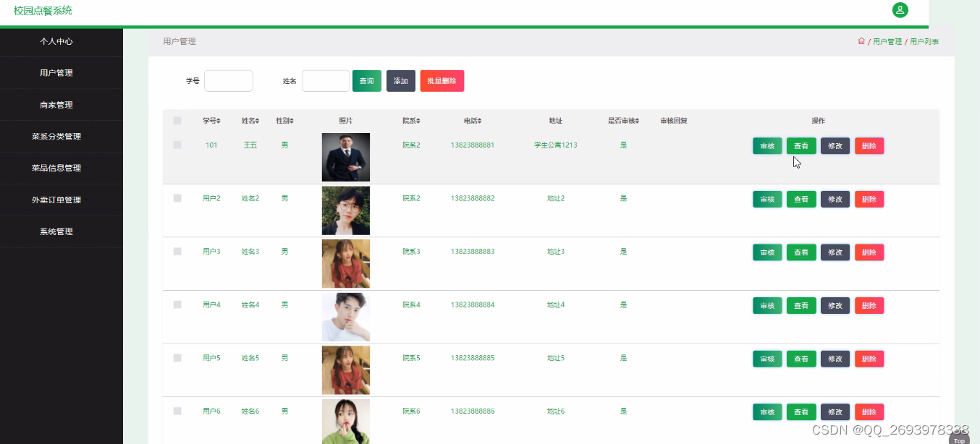980x444 pixels.
Task: Click 审核 in the 用户2 row
Action: tap(767, 199)
